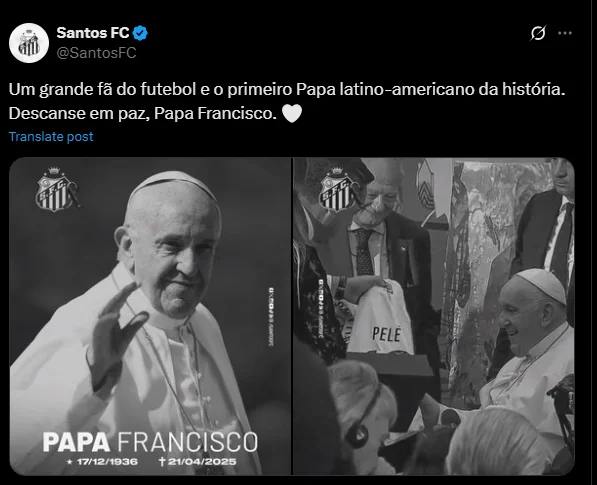Click the blue verified badge
This screenshot has height=485, width=597.
tap(140, 34)
